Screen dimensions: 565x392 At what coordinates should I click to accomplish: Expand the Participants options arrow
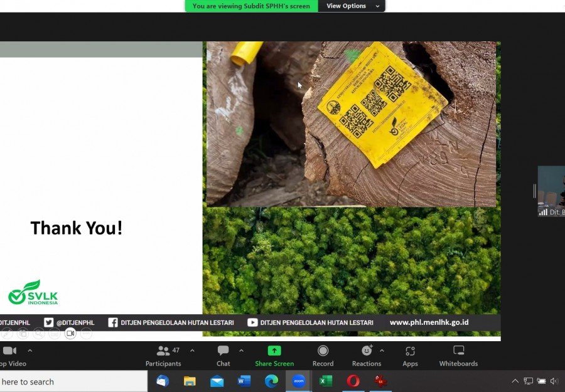pos(193,350)
